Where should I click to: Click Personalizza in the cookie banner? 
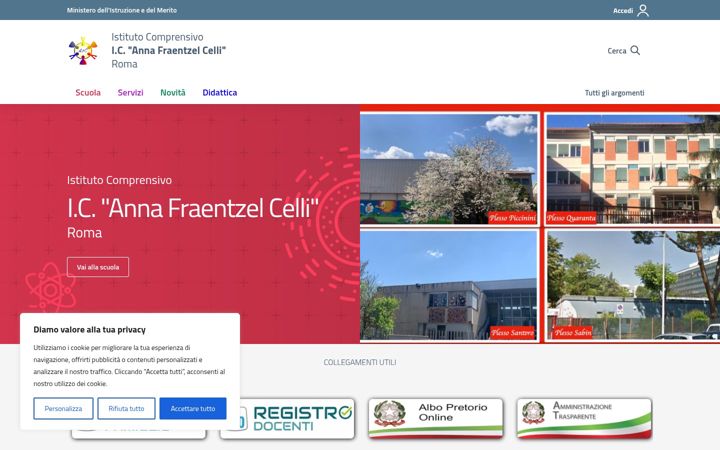point(63,408)
